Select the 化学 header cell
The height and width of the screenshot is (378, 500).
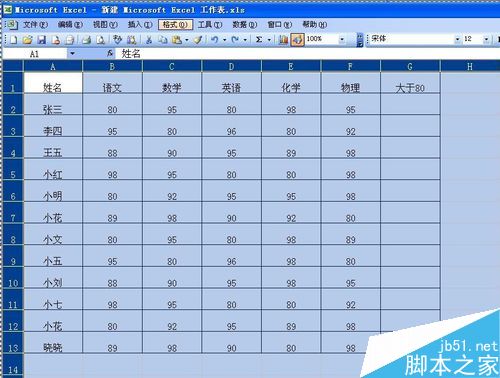pos(291,83)
